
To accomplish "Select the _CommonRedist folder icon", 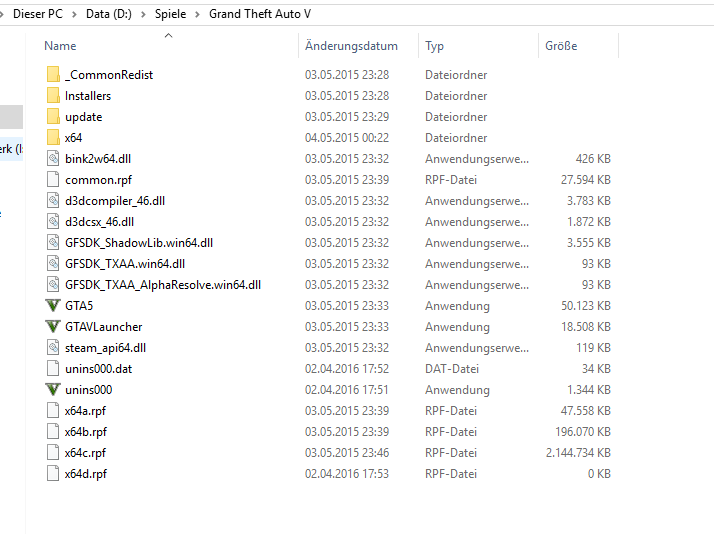I will tap(53, 74).
